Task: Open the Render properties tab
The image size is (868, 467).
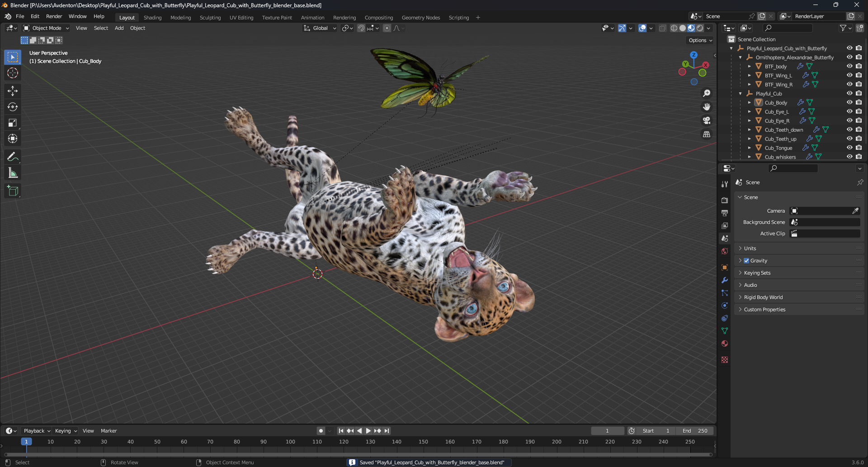Action: [x=725, y=200]
